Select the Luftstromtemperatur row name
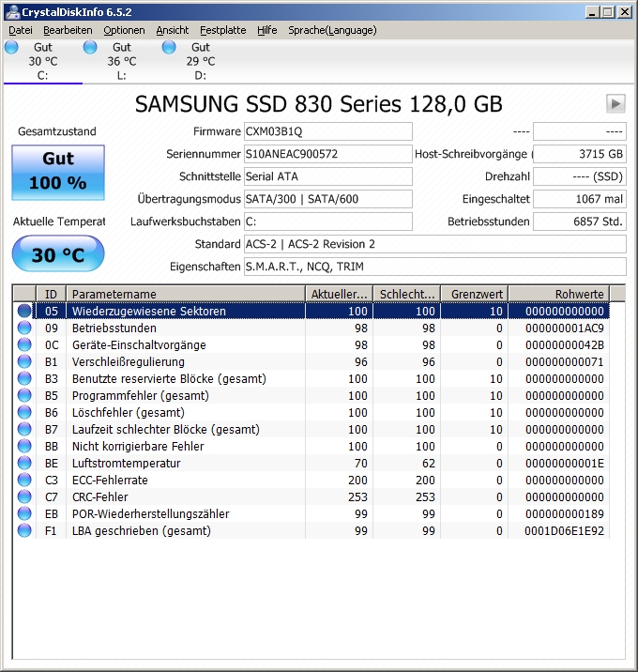This screenshot has height=672, width=638. 126,463
